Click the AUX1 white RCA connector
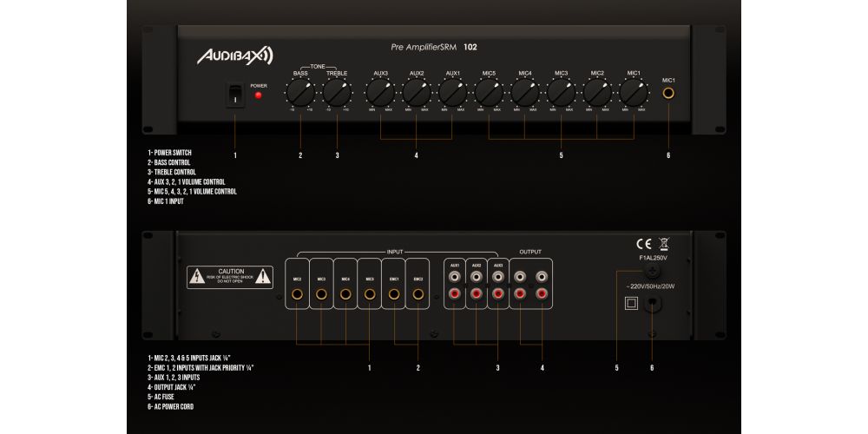This screenshot has height=434, width=868. tap(455, 276)
